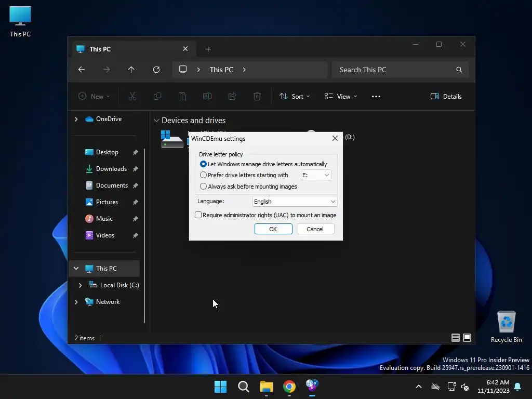Go back in File Explorer
Viewport: 532px width, 399px height.
(x=82, y=70)
